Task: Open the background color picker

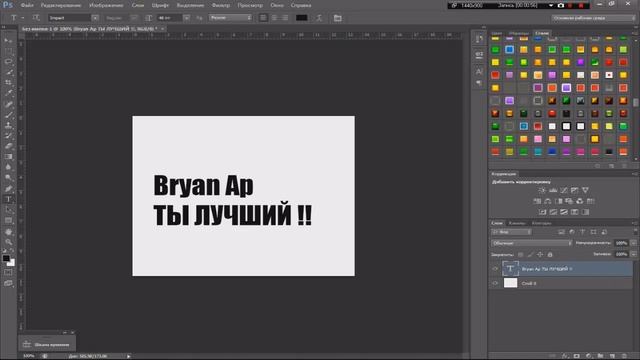Action: click(11, 263)
